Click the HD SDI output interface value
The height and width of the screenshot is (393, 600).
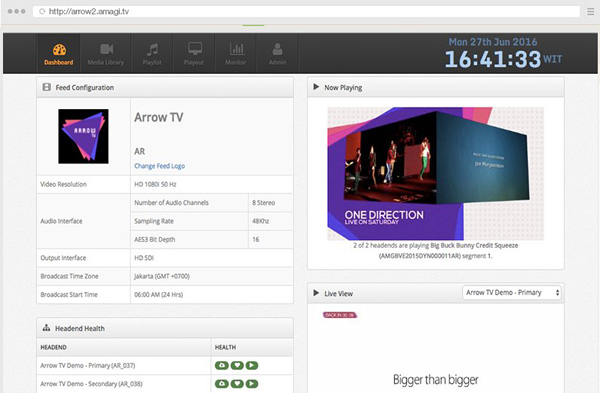[144, 258]
